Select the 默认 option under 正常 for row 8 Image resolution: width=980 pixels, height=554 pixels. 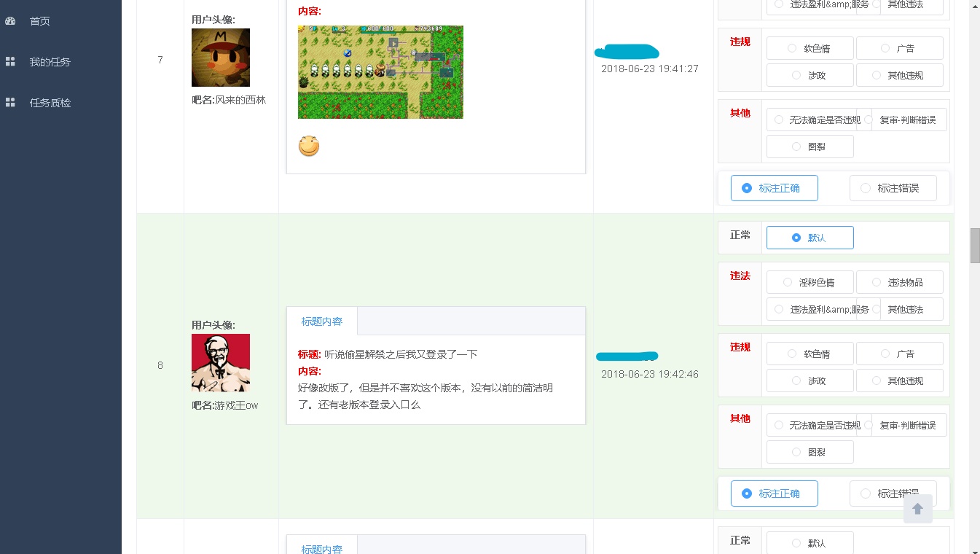point(810,237)
